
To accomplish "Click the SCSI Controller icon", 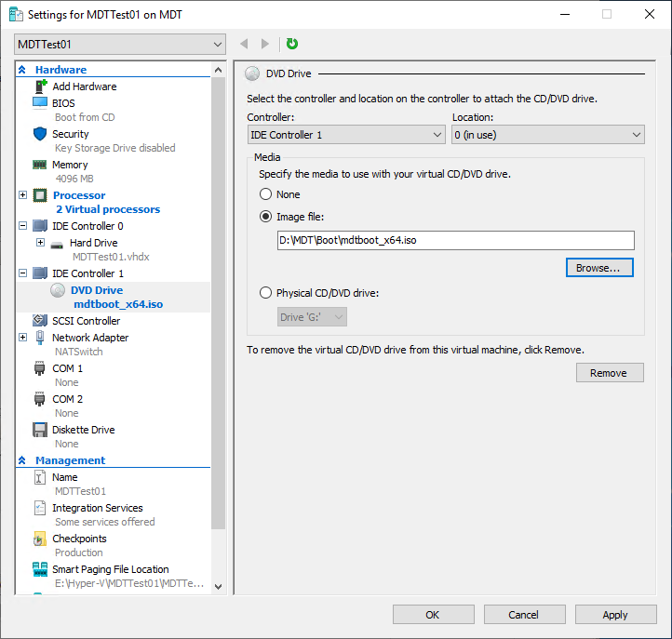I will [x=40, y=320].
